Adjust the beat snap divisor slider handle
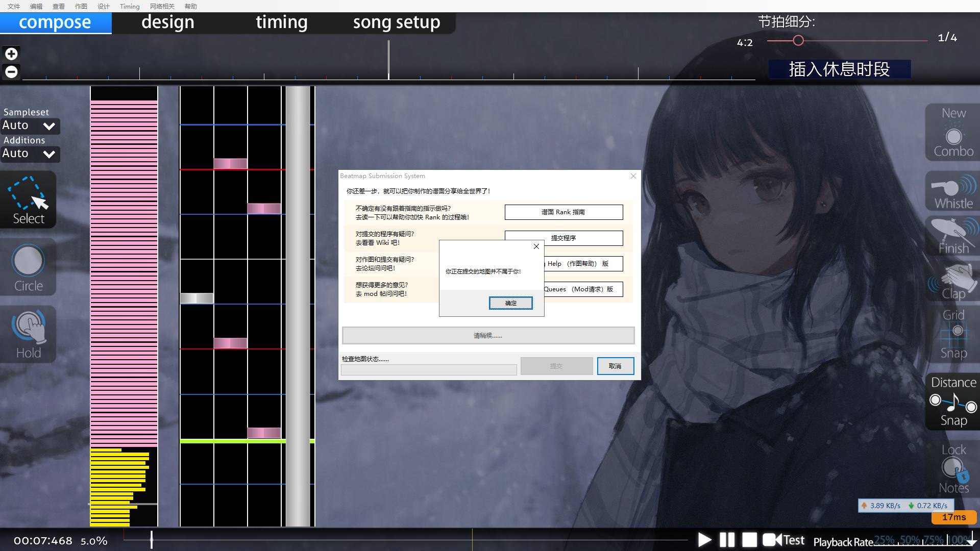Image resolution: width=980 pixels, height=551 pixels. tap(798, 40)
